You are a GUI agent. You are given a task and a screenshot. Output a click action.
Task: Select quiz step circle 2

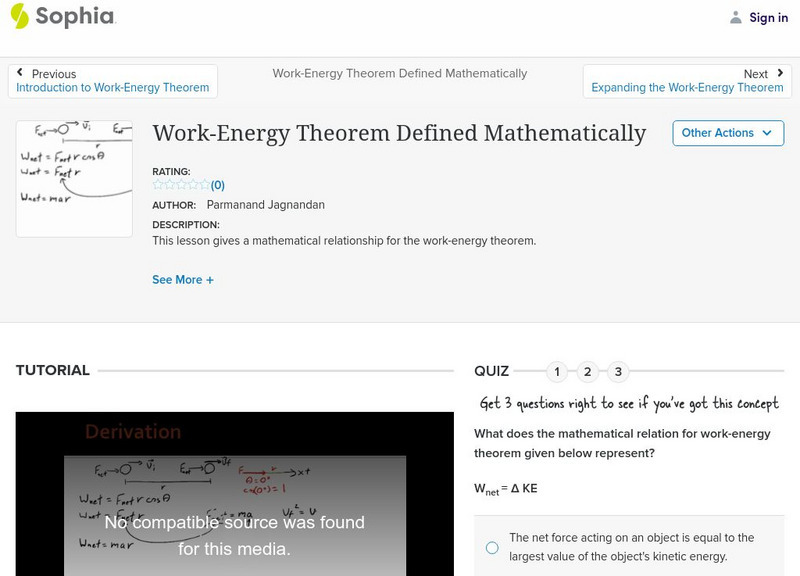(x=588, y=371)
